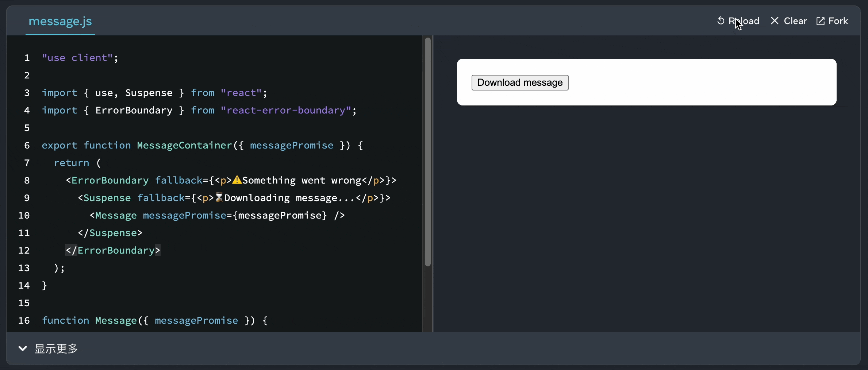This screenshot has width=868, height=370.
Task: Switch to the message.js tab
Action: [60, 21]
